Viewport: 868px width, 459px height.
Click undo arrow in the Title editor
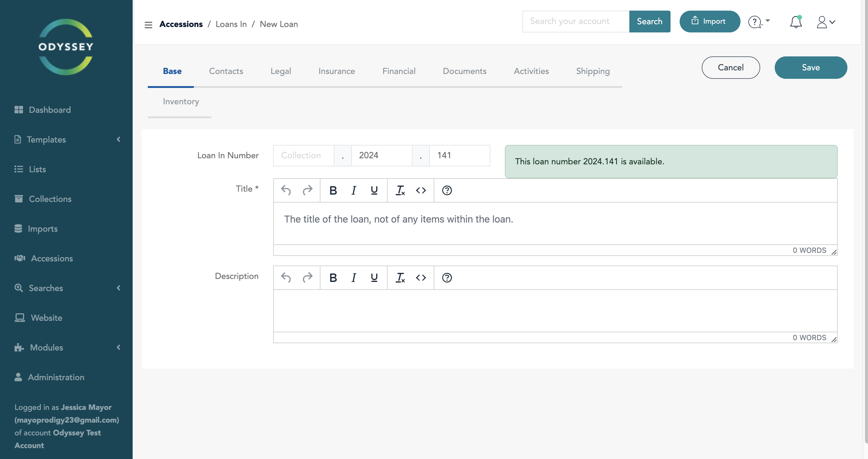pos(286,191)
